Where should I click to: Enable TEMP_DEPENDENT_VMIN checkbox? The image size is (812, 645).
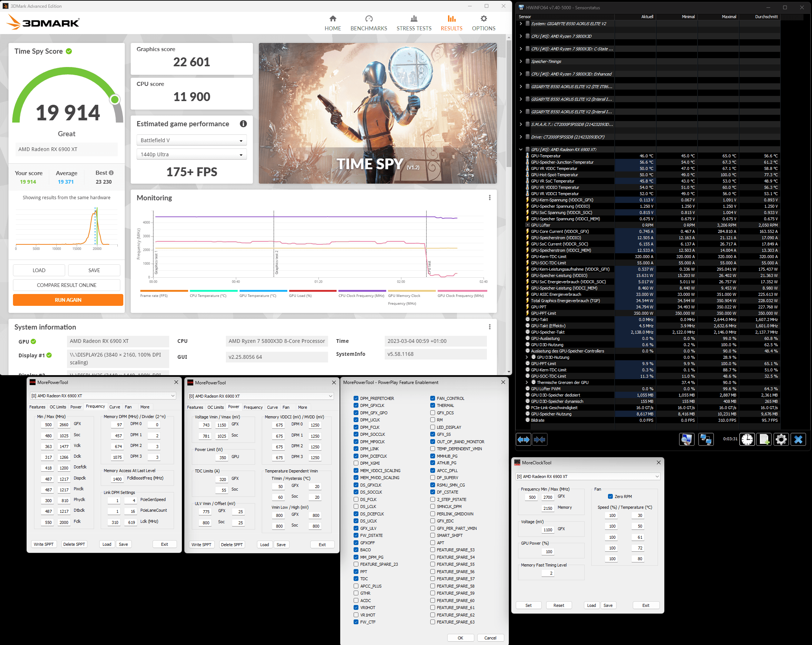click(433, 449)
